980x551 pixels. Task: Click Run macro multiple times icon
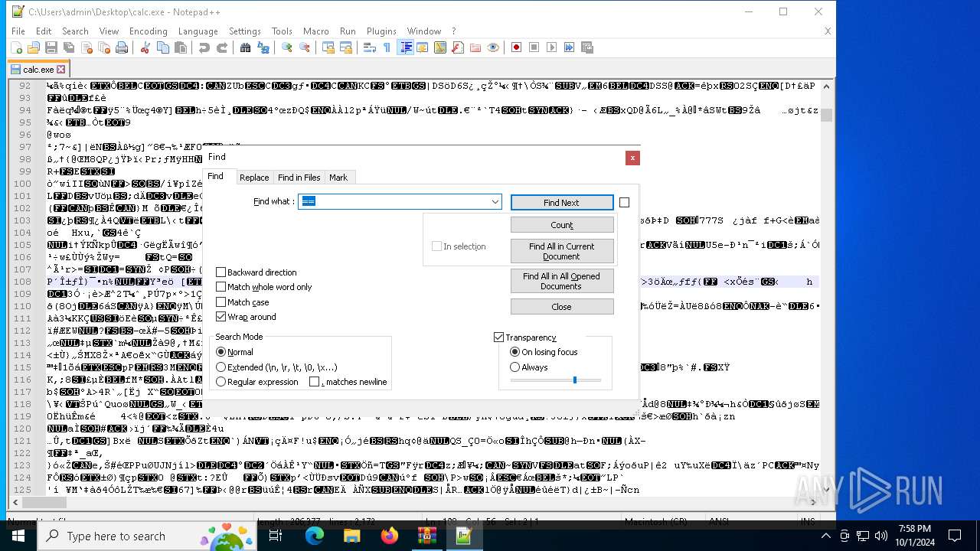[x=569, y=47]
